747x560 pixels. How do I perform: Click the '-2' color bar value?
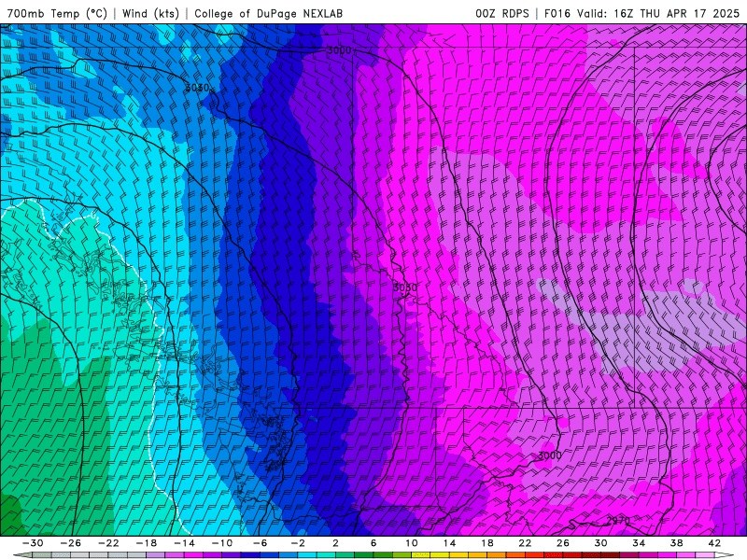[297, 543]
